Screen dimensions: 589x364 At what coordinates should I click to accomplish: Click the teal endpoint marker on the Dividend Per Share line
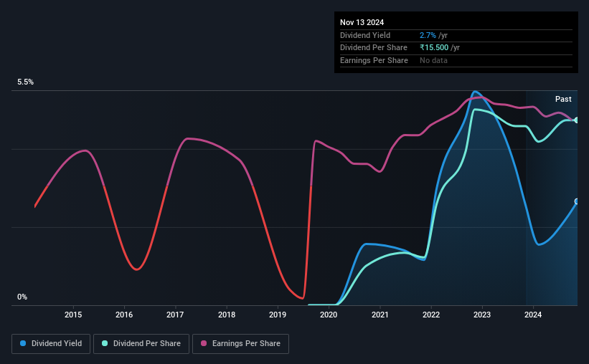(577, 120)
